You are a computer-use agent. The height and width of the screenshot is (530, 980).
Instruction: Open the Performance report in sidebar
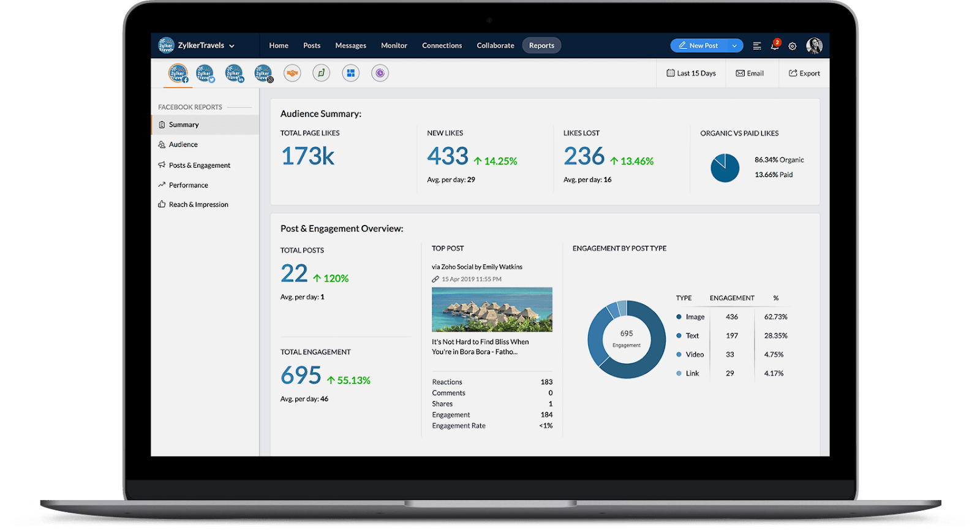pos(205,184)
